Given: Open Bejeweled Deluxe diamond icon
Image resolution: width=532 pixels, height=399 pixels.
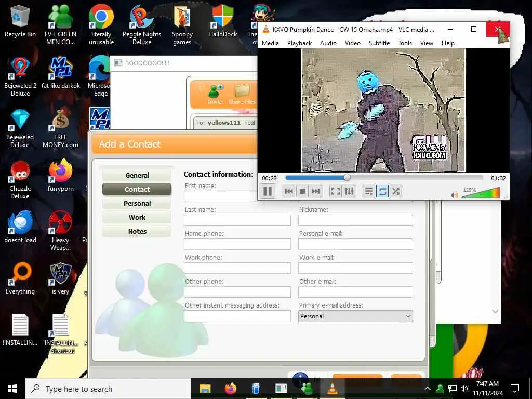Looking at the screenshot, I should pyautogui.click(x=20, y=128).
